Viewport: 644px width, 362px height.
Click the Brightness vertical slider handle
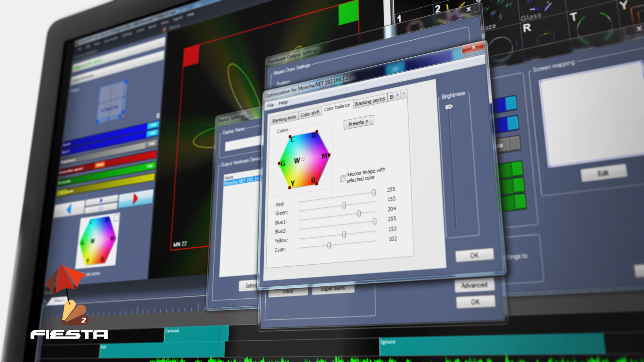[449, 107]
